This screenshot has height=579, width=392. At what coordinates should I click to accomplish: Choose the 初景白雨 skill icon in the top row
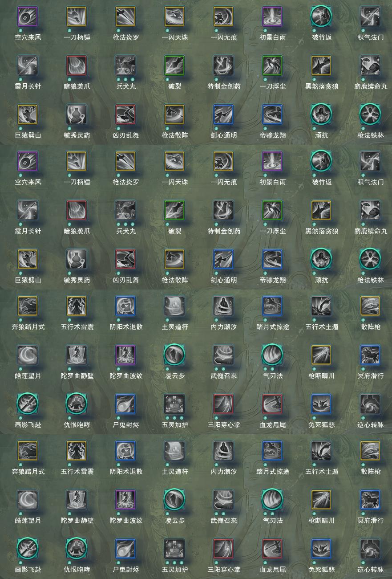(272, 16)
